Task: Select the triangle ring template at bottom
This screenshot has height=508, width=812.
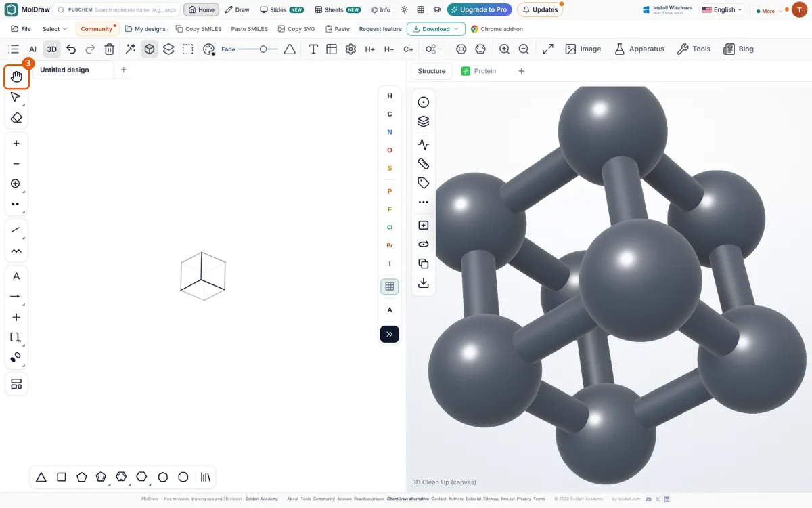Action: (41, 477)
